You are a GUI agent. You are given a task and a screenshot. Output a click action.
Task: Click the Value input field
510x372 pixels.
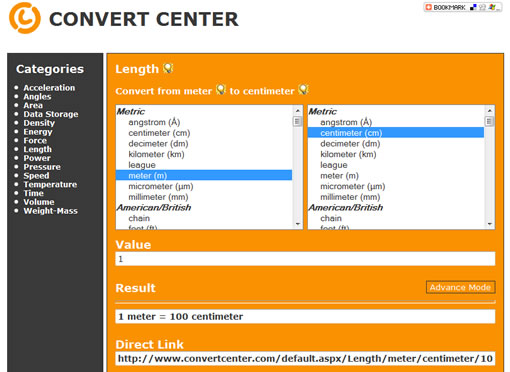[305, 259]
